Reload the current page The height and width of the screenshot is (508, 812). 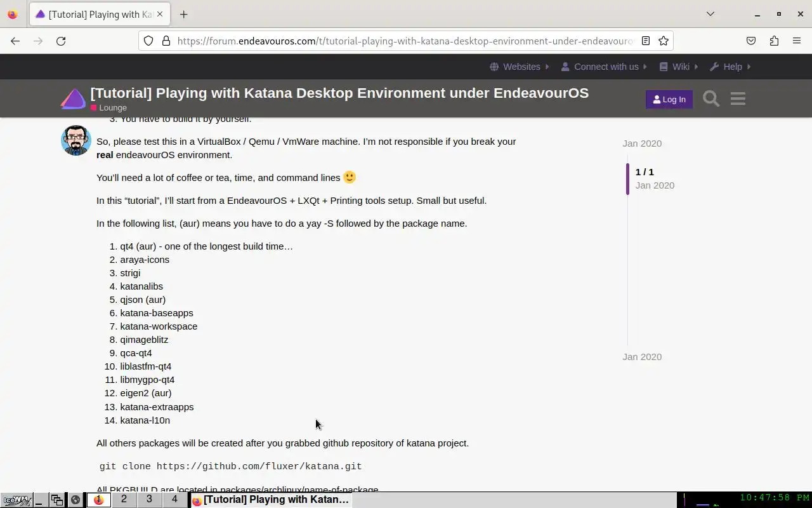click(61, 41)
